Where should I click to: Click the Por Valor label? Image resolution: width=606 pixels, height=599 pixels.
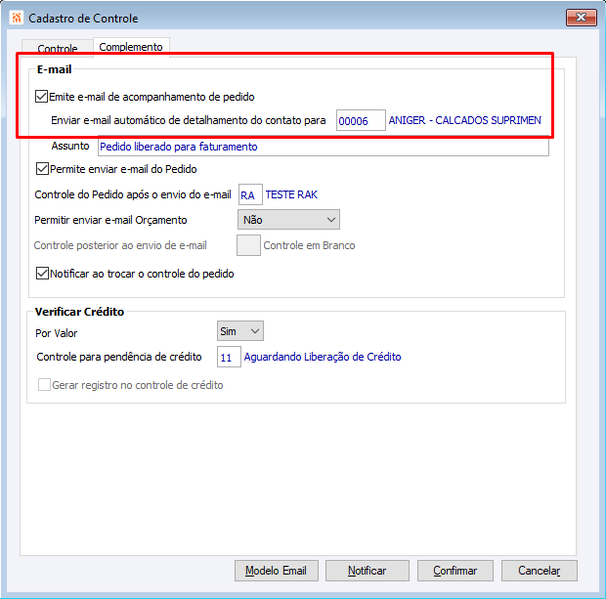(56, 333)
